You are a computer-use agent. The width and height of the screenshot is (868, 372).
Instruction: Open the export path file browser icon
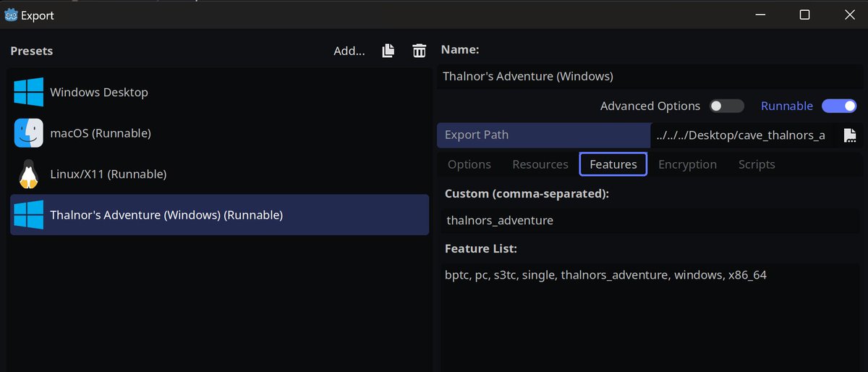(x=849, y=135)
